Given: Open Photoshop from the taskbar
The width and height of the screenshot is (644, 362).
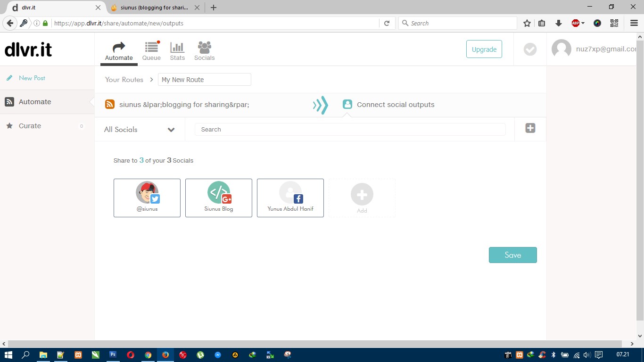Looking at the screenshot, I should [x=113, y=355].
